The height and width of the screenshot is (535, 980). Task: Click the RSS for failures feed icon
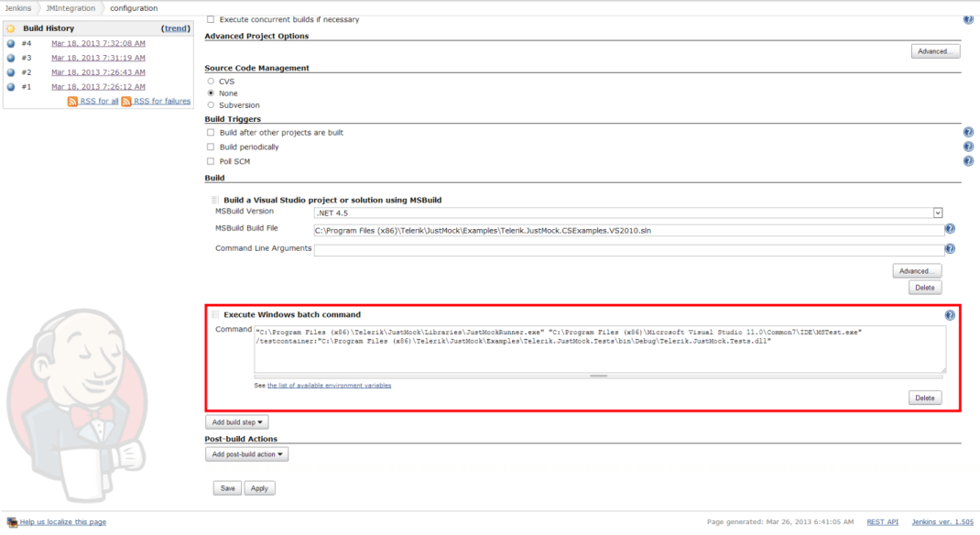click(127, 101)
